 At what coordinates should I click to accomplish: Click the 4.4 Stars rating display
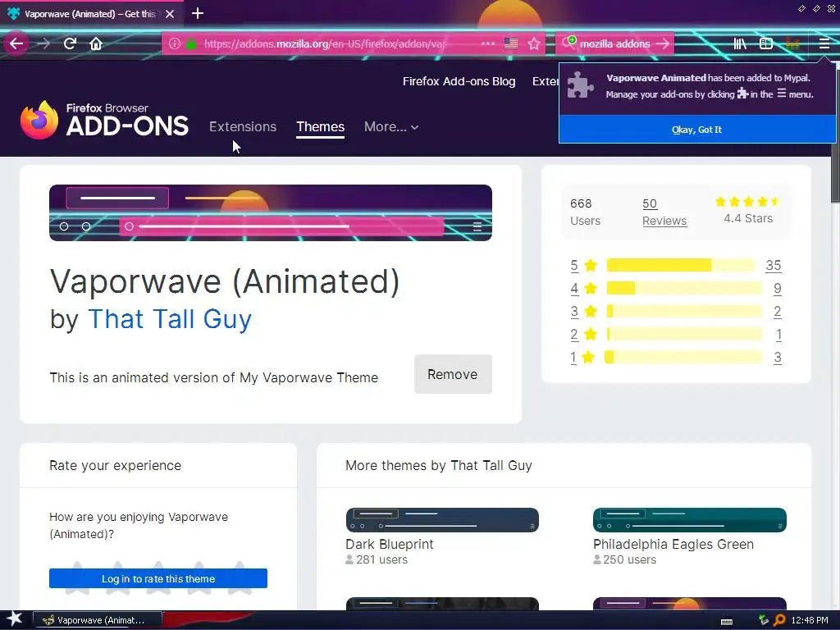(748, 211)
